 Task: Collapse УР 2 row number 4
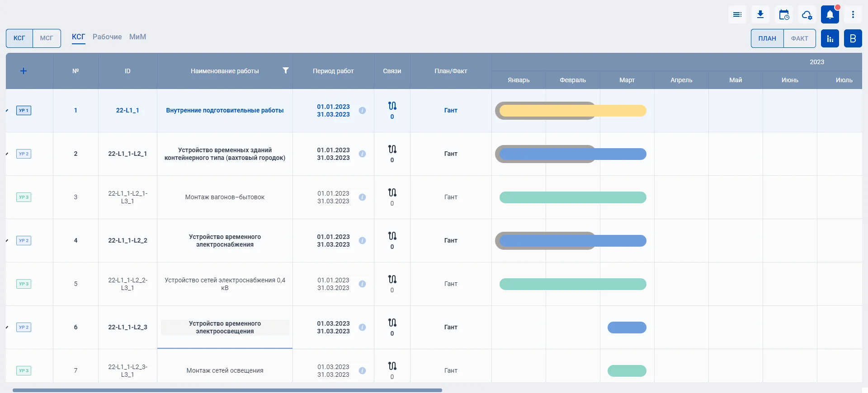pyautogui.click(x=7, y=241)
